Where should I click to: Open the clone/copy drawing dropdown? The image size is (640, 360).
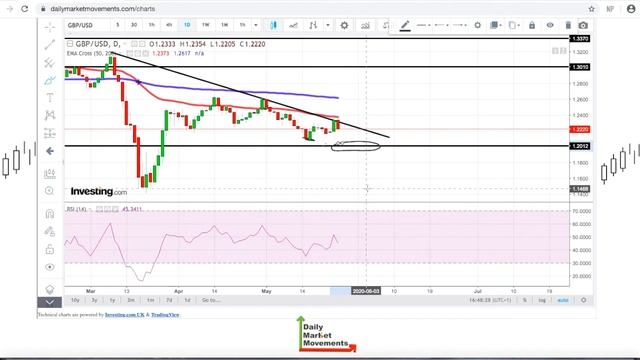pyautogui.click(x=514, y=25)
